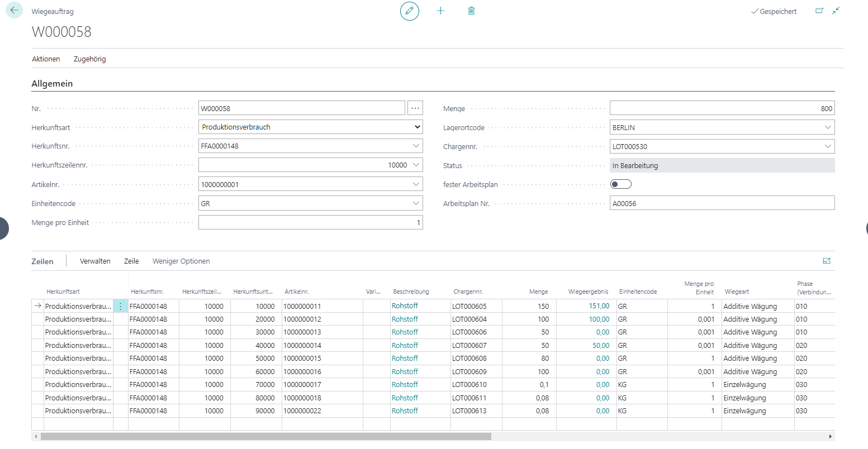Viewport: 868px width, 449px height.
Task: Click the Menge field showing 800
Action: click(722, 108)
